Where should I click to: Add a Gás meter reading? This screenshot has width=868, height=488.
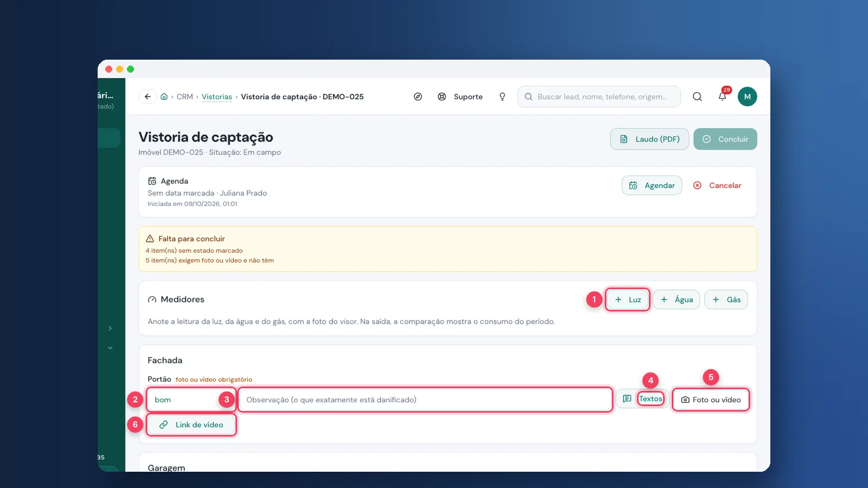click(x=726, y=299)
